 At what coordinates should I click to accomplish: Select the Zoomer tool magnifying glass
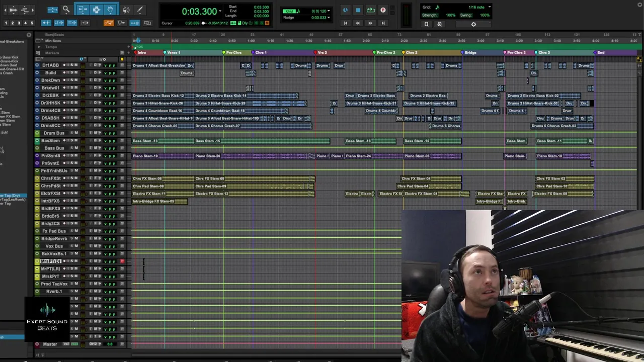point(66,10)
